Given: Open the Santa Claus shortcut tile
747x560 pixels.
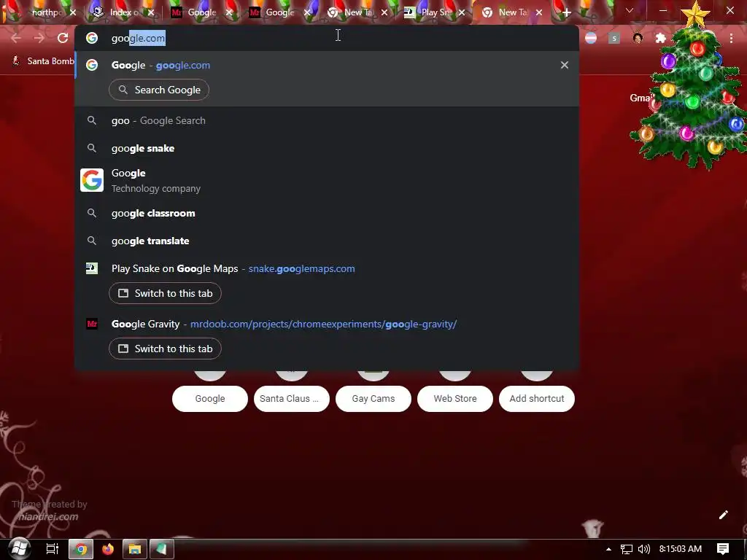Looking at the screenshot, I should pos(292,399).
